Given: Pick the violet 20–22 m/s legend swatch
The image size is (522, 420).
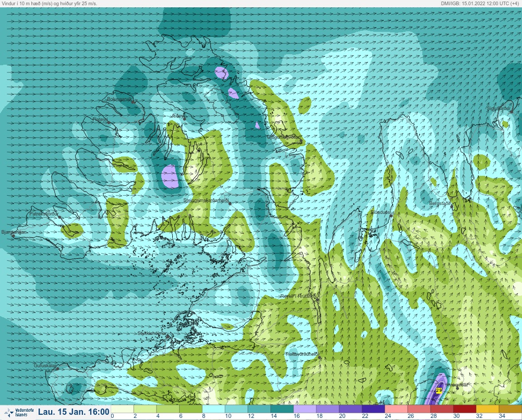Looking at the screenshot, I should [x=350, y=409].
